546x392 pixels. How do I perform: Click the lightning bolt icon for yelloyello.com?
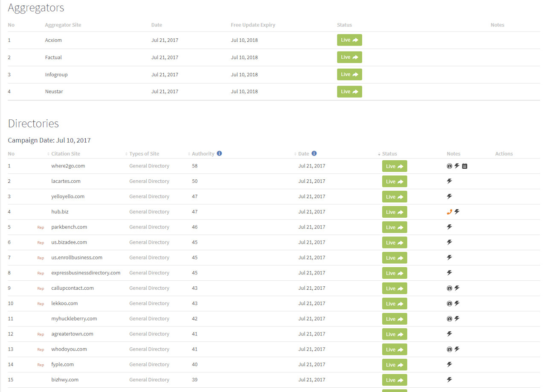pos(449,196)
